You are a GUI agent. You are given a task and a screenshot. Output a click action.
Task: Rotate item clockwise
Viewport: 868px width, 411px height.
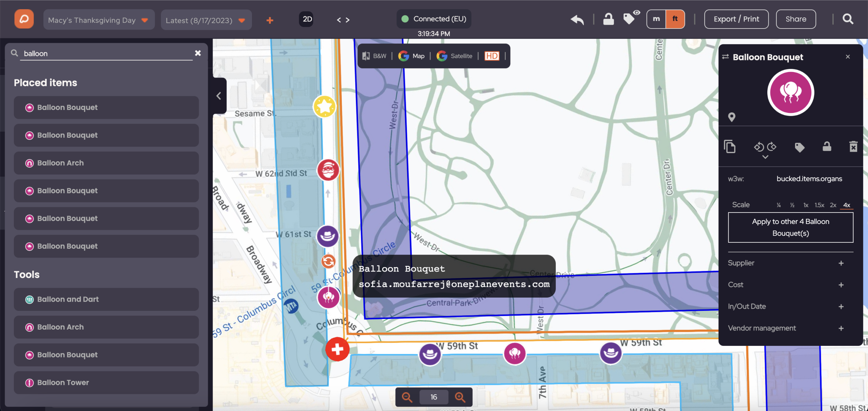click(x=772, y=147)
